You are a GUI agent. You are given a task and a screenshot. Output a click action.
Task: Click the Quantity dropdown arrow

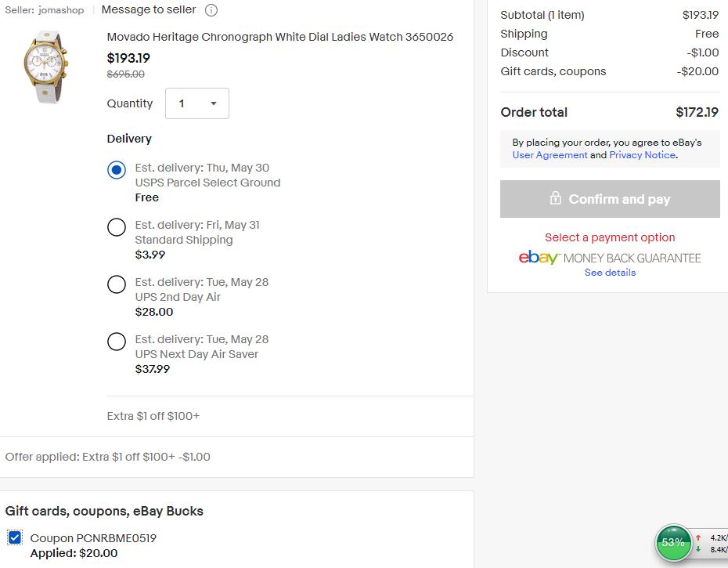coord(214,103)
